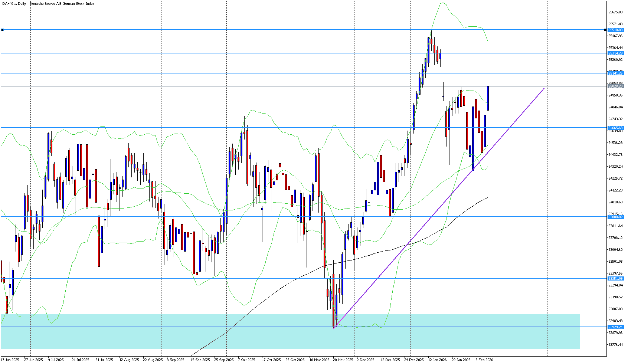Screen dimensions: 628x364
Task: Click the 24329.24 price axis label
Action: click(x=616, y=167)
